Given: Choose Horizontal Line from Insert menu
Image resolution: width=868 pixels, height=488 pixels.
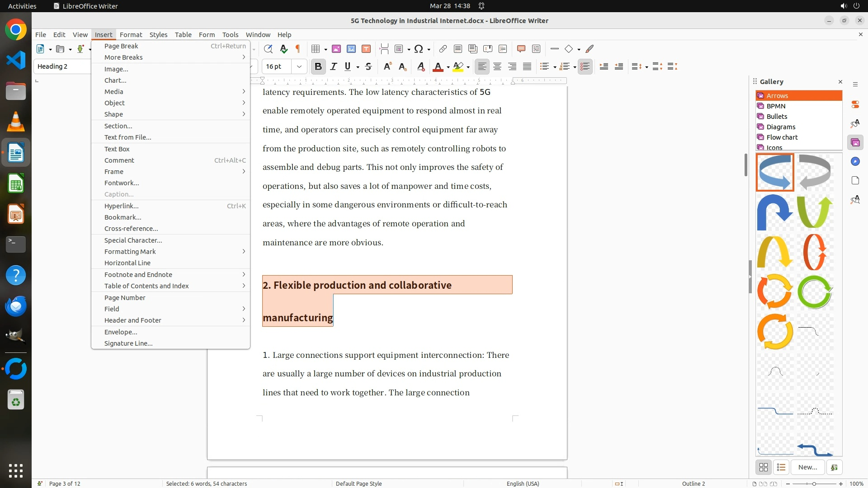Looking at the screenshot, I should click(x=127, y=263).
